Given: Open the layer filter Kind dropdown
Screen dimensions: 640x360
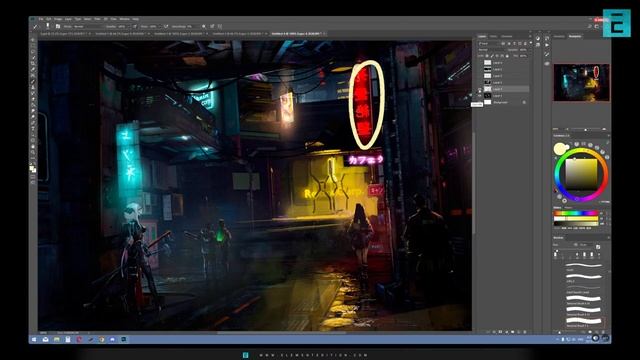Looking at the screenshot, I should 489,43.
